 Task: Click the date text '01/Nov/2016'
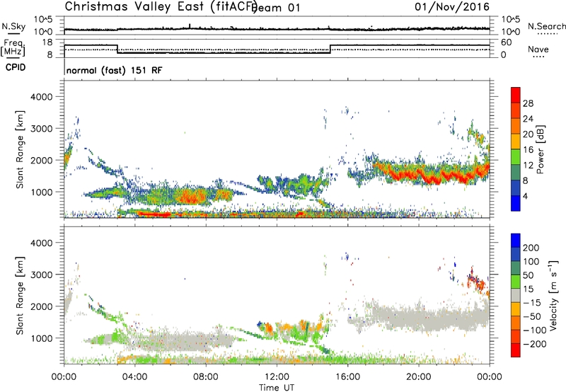(x=452, y=6)
